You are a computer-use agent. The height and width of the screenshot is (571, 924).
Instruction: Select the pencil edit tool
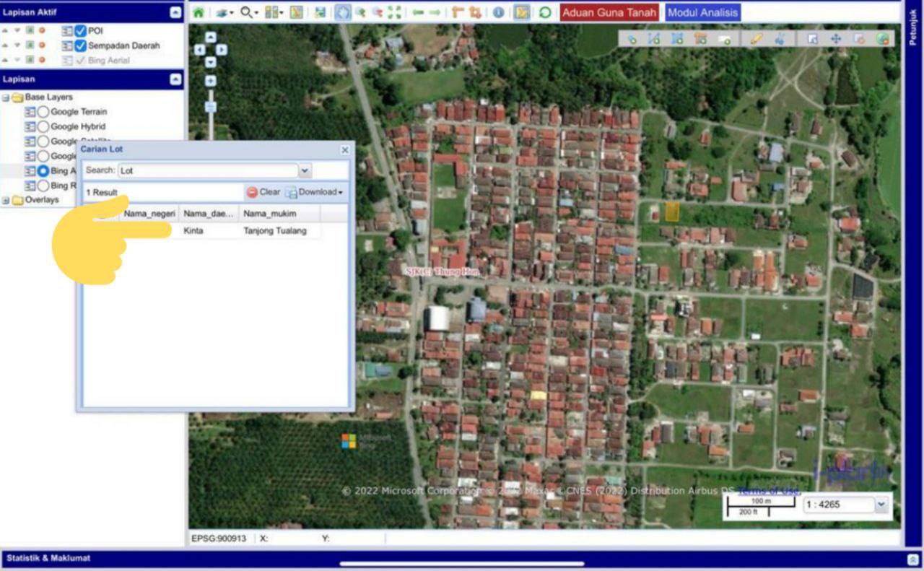756,39
